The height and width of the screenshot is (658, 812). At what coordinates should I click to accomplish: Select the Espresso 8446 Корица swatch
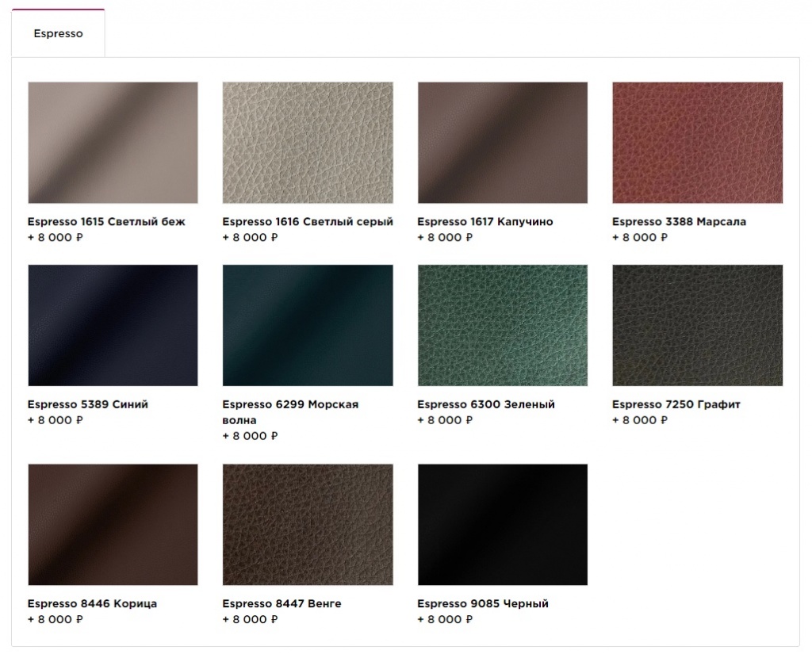click(113, 525)
